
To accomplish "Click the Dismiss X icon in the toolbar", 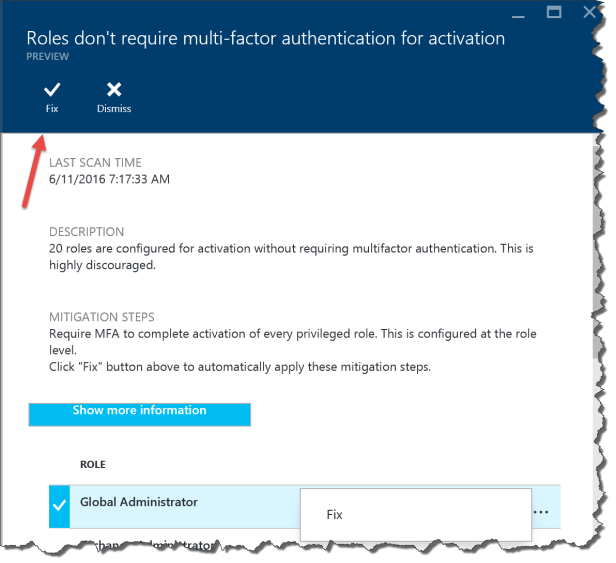I will click(x=114, y=90).
